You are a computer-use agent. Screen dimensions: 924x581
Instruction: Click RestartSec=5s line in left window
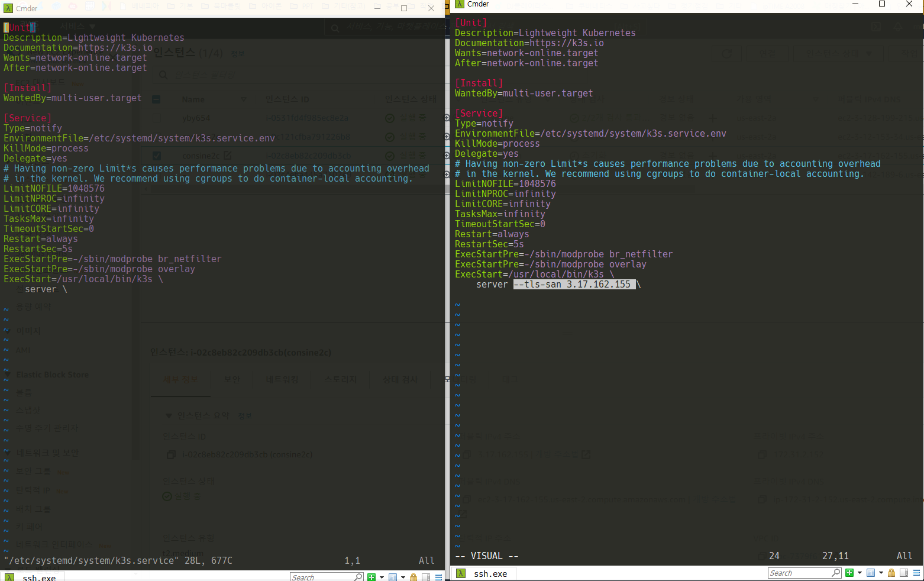pyautogui.click(x=38, y=249)
